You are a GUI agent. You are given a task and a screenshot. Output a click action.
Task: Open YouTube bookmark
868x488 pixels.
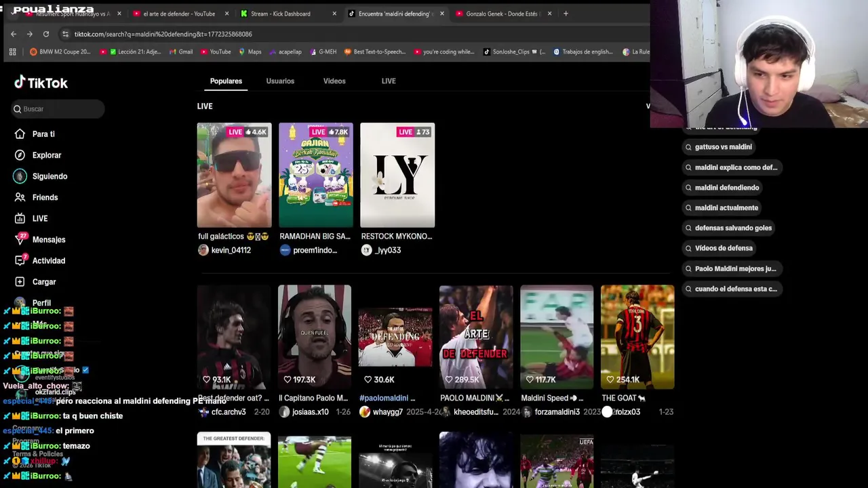coord(215,52)
